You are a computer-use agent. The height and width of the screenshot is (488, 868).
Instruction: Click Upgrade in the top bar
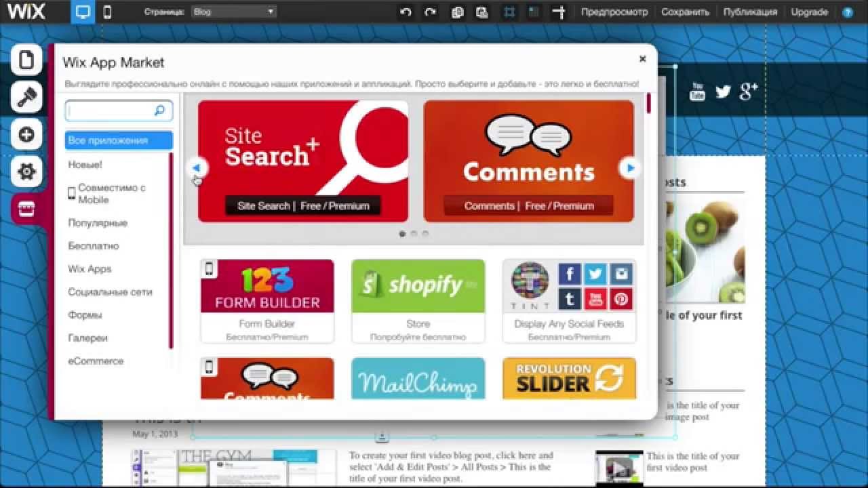tap(810, 12)
